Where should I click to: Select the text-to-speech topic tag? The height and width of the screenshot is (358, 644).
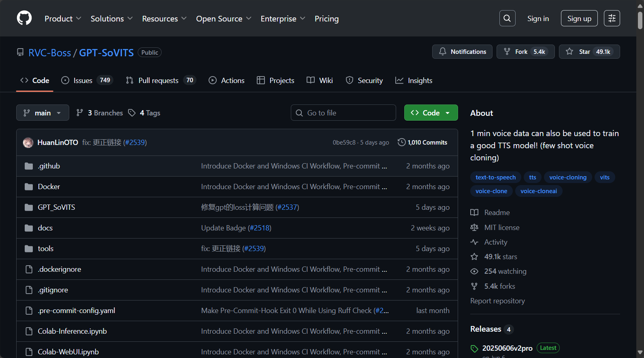coord(495,177)
